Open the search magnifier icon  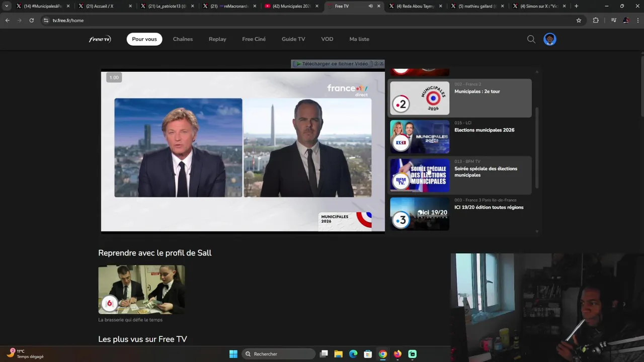point(531,39)
